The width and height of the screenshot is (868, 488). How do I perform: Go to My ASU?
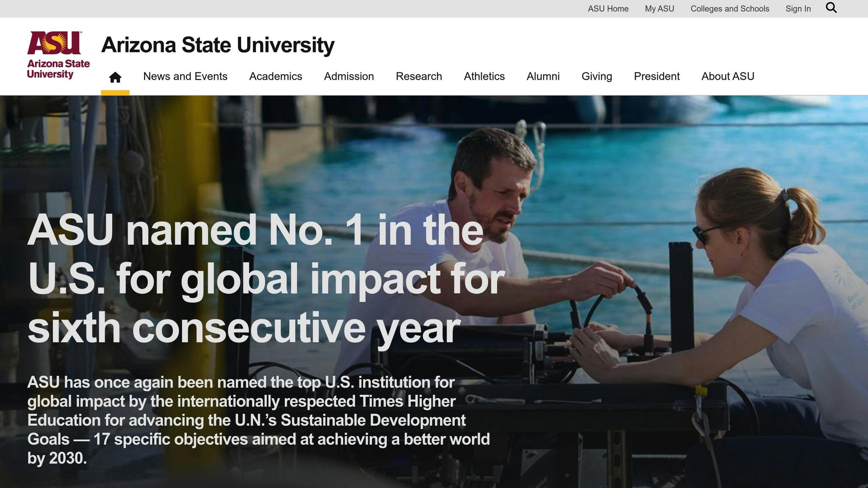coord(659,8)
